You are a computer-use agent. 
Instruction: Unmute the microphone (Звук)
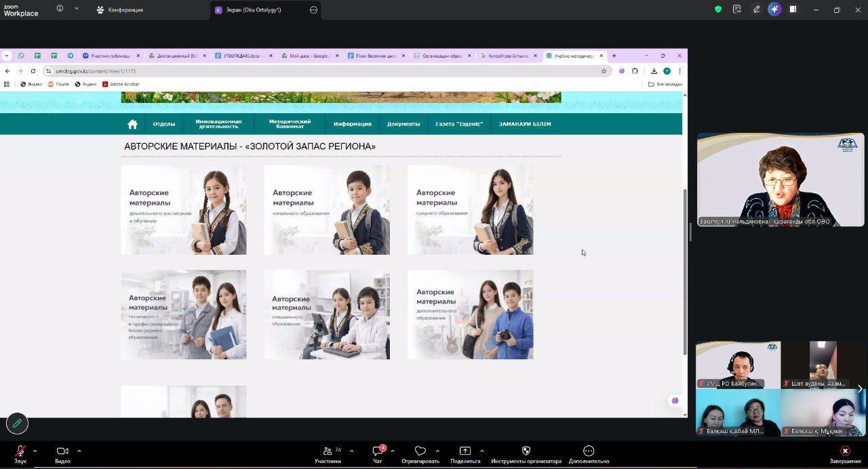(20, 451)
